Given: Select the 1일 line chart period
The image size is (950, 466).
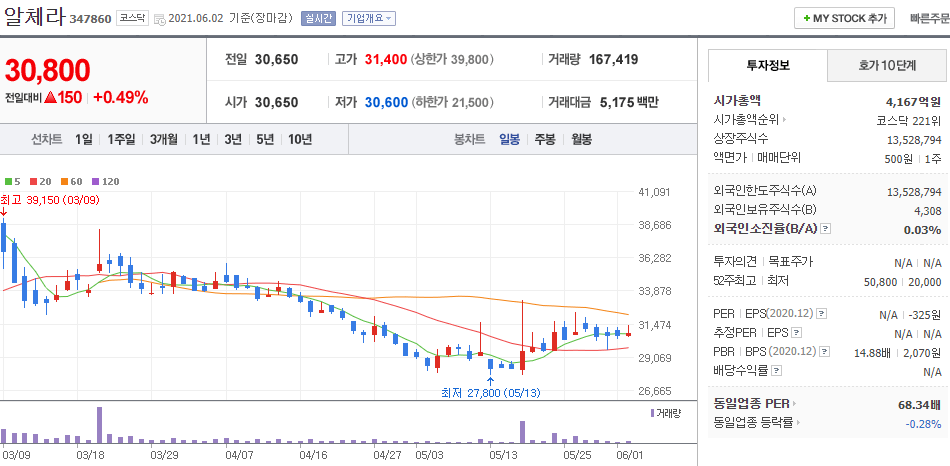Looking at the screenshot, I should [x=84, y=139].
